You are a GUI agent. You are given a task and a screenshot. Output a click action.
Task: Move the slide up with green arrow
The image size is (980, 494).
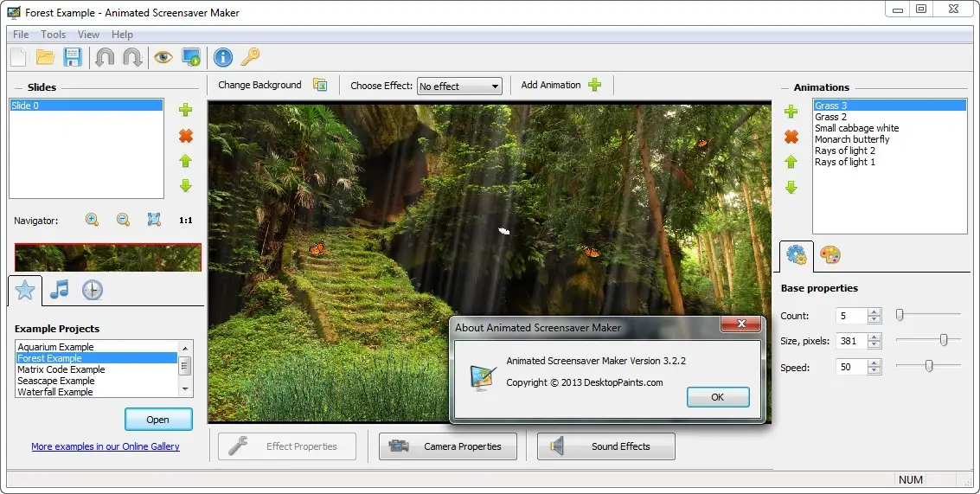pyautogui.click(x=186, y=161)
